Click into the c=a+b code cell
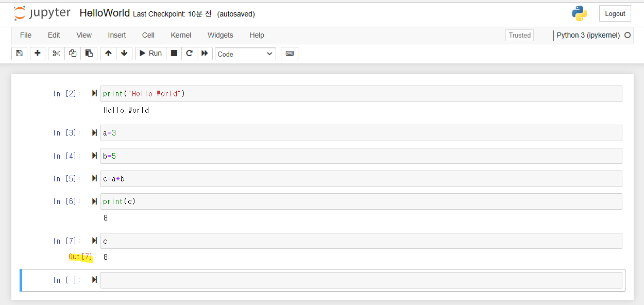The height and width of the screenshot is (305, 644). tap(361, 178)
